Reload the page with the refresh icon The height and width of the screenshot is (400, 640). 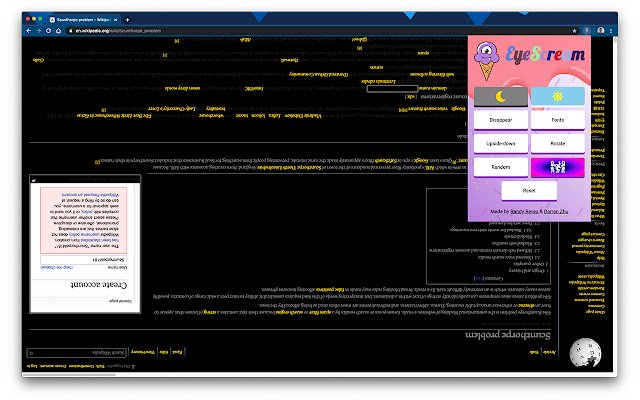click(x=49, y=31)
